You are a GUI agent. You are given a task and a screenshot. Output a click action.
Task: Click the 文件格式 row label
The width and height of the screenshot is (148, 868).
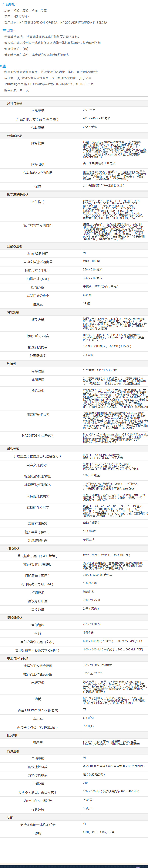tap(38, 202)
